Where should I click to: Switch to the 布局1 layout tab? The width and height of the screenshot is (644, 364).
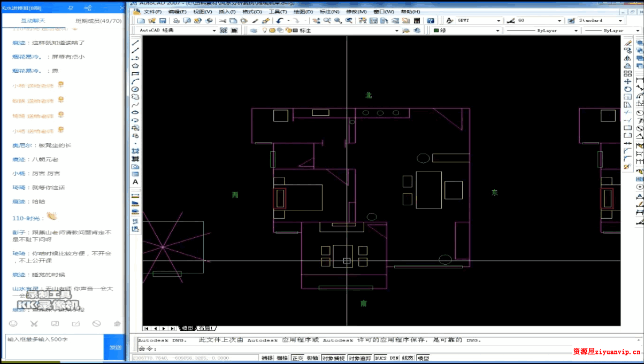coord(206,328)
